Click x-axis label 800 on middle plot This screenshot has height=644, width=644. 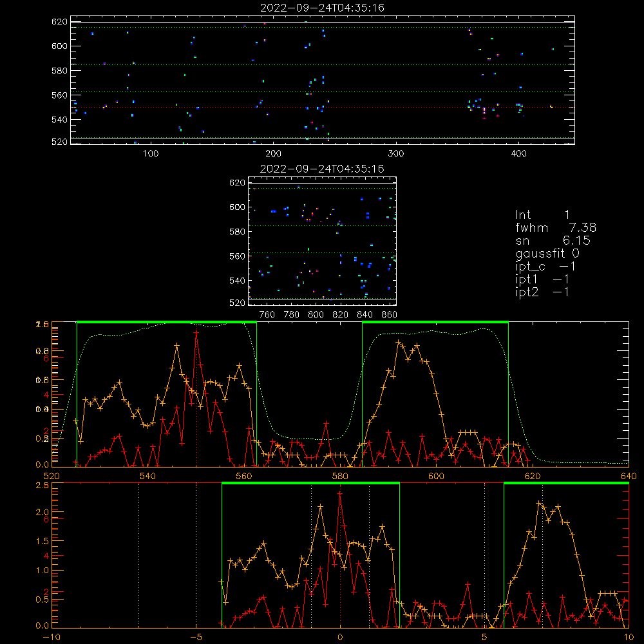pos(316,315)
